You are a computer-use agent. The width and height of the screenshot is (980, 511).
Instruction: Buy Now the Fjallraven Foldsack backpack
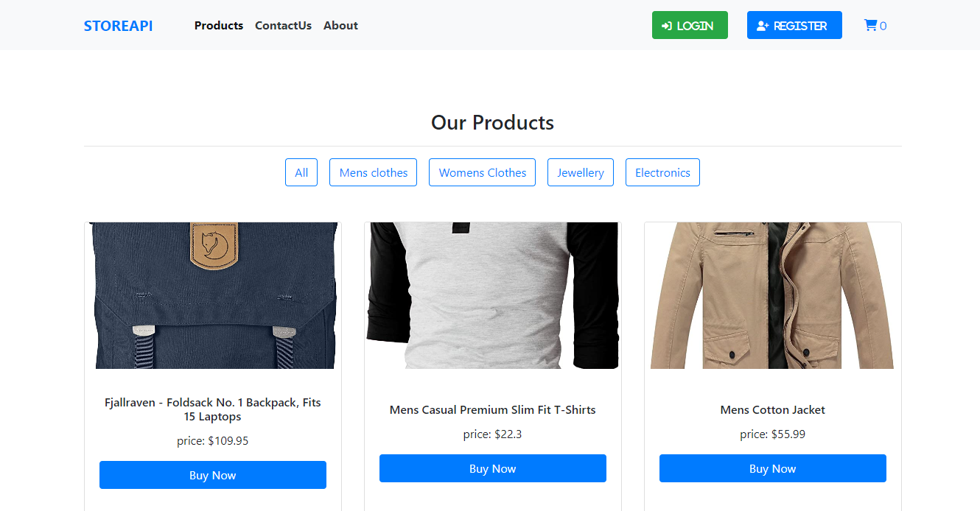[212, 474]
